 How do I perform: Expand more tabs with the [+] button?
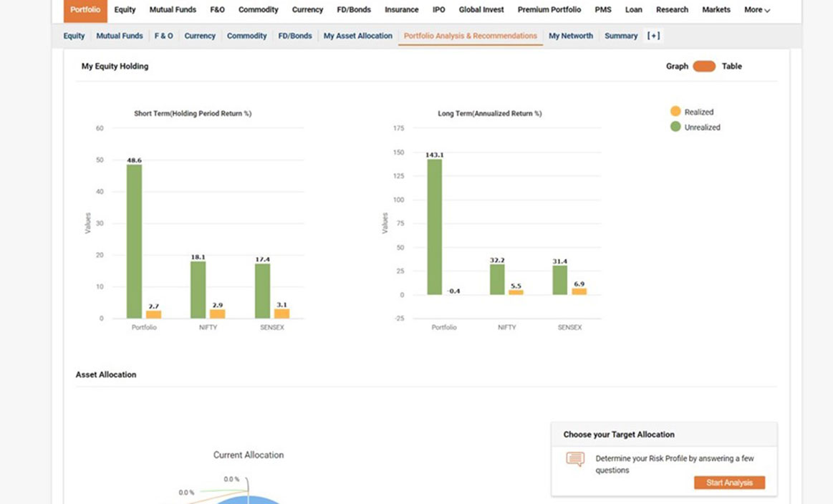653,36
